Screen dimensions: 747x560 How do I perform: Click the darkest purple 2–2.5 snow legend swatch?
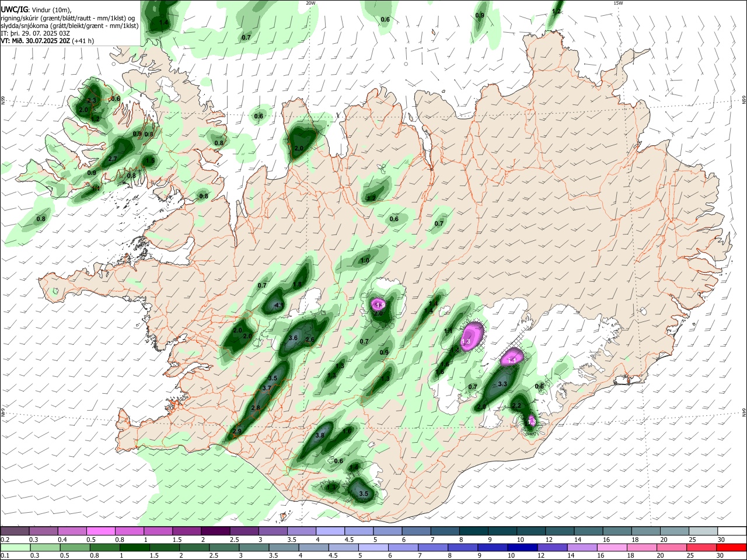(x=215, y=531)
